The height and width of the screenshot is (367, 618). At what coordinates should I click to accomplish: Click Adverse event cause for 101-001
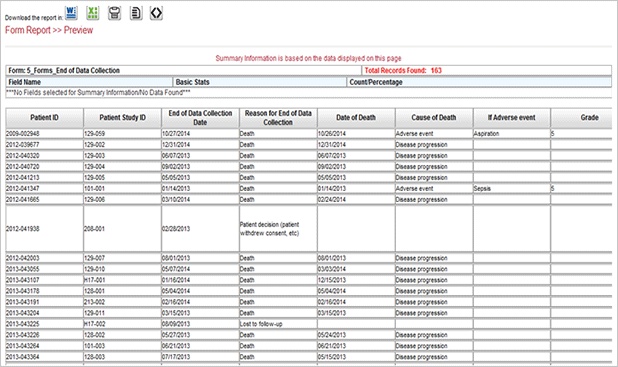[415, 188]
